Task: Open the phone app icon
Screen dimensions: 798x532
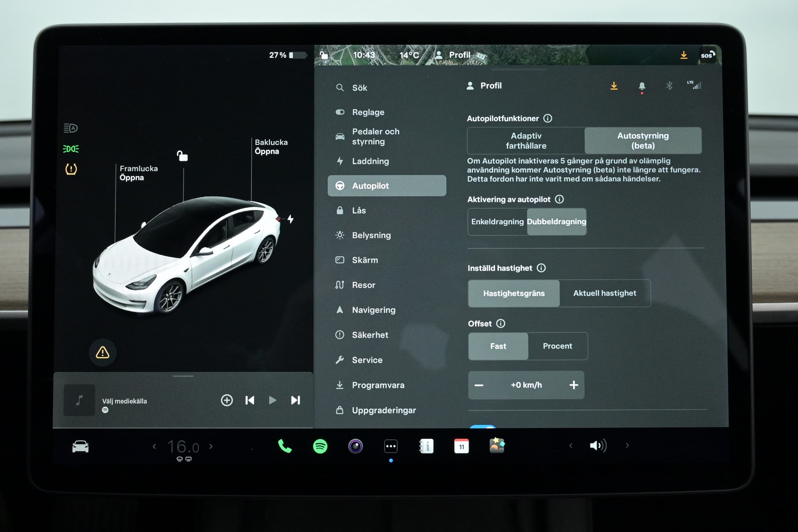Action: (285, 446)
